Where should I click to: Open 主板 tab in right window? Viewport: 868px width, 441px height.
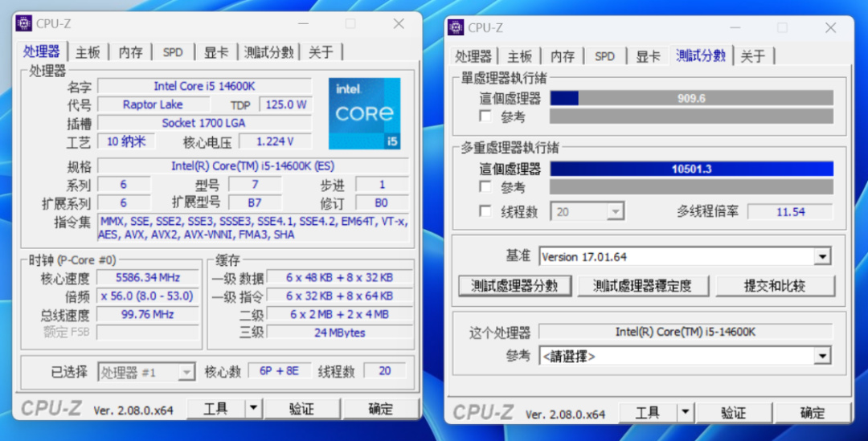click(x=520, y=56)
